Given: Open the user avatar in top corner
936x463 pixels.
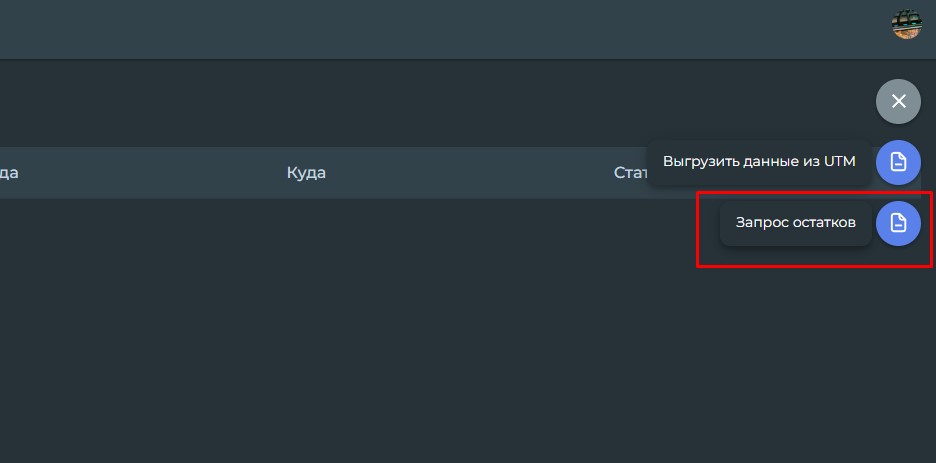Looking at the screenshot, I should (906, 24).
